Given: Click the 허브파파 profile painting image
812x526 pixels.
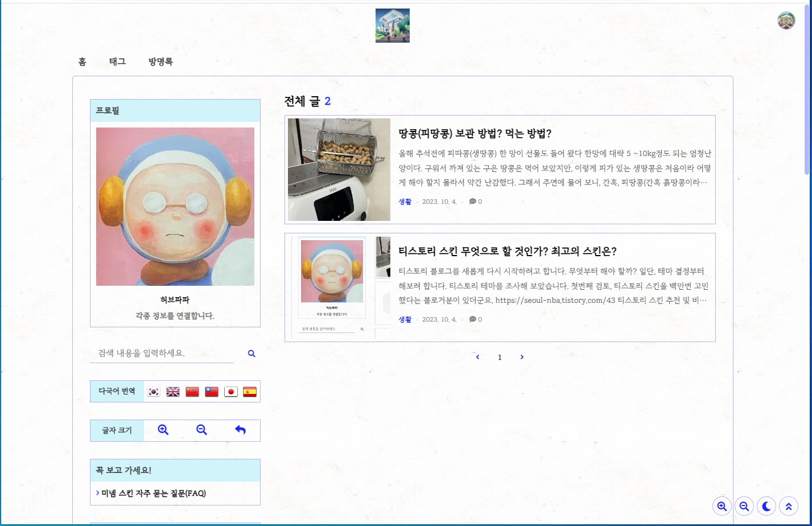Looking at the screenshot, I should 175,207.
